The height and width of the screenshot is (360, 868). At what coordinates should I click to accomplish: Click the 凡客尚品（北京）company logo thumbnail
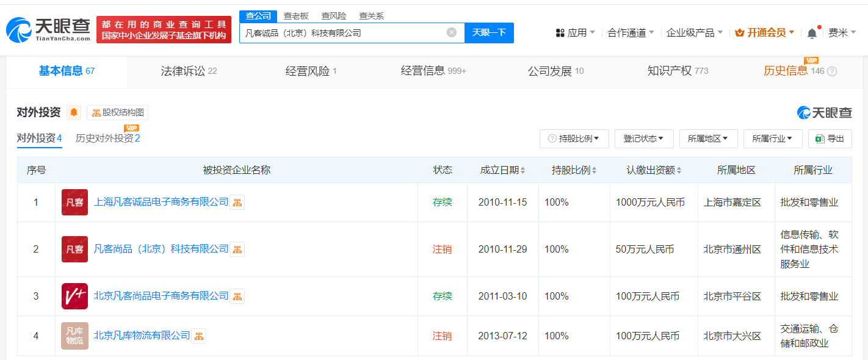coord(74,249)
